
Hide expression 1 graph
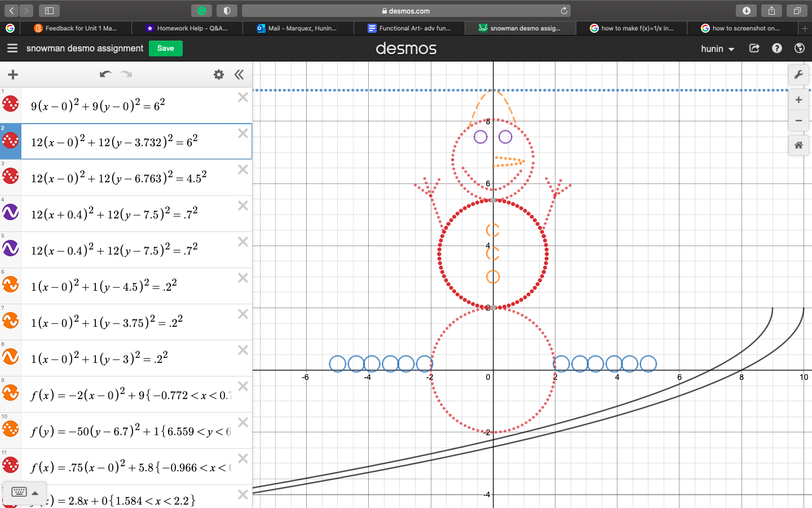[x=11, y=104]
